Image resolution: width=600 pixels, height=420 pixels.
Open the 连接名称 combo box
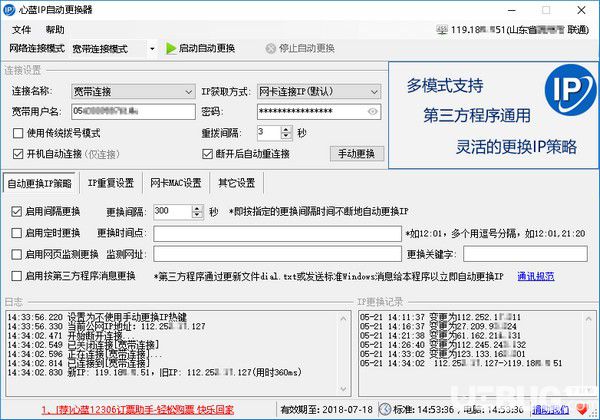tap(133, 92)
